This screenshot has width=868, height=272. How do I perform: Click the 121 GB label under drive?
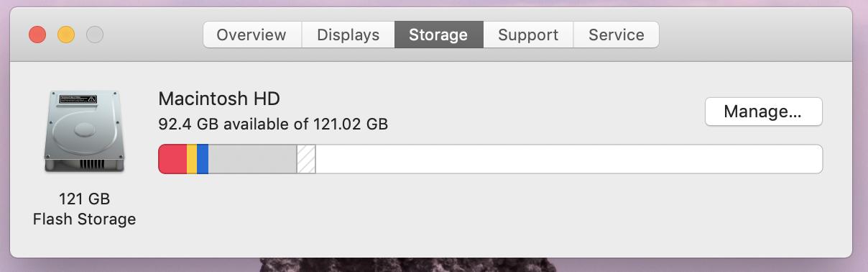[85, 199]
